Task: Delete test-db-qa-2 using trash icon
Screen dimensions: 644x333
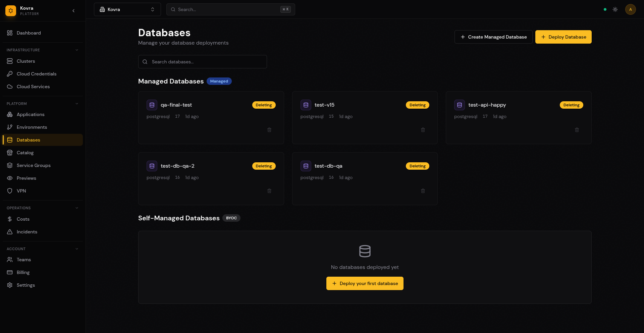Action: 269,191
